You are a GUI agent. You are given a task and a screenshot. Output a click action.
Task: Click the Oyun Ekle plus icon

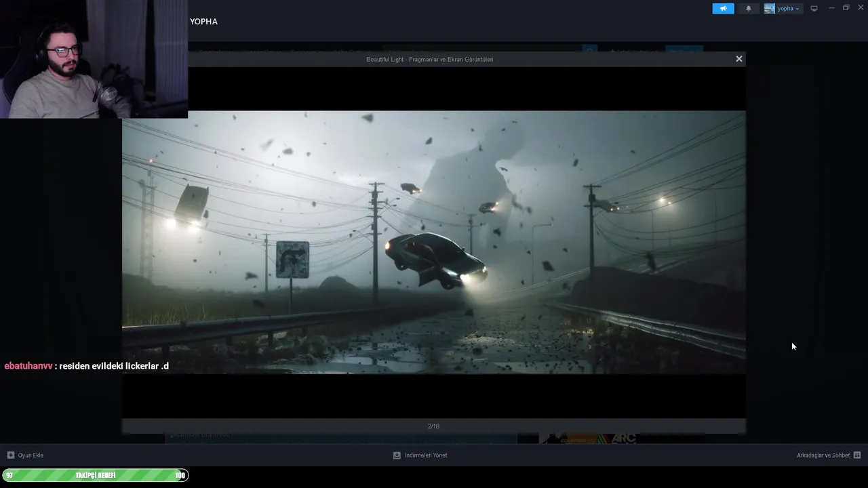point(10,455)
